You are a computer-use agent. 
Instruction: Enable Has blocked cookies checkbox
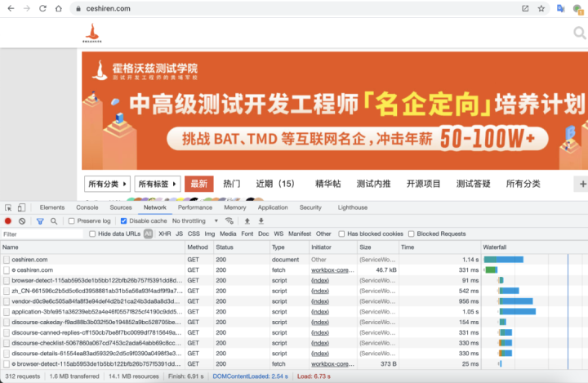point(341,234)
